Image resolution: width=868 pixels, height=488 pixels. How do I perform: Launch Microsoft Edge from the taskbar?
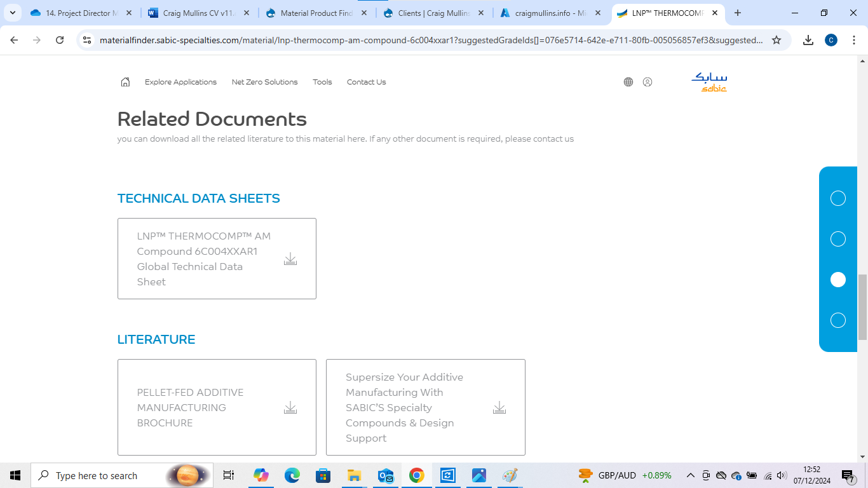(292, 475)
